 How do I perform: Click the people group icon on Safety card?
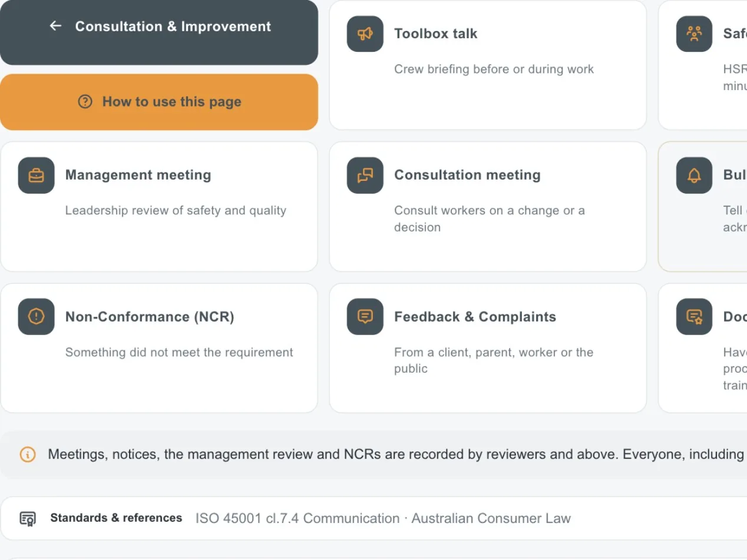point(695,34)
